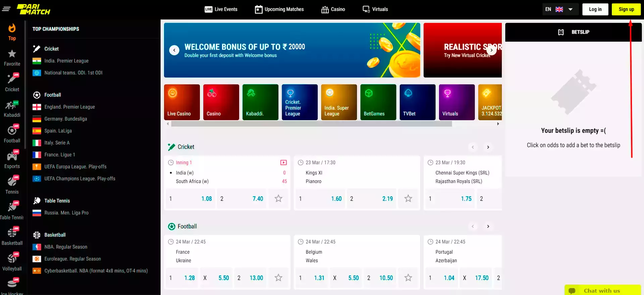Open Germany Bundesliga championship
The height and width of the screenshot is (295, 644).
(x=65, y=119)
